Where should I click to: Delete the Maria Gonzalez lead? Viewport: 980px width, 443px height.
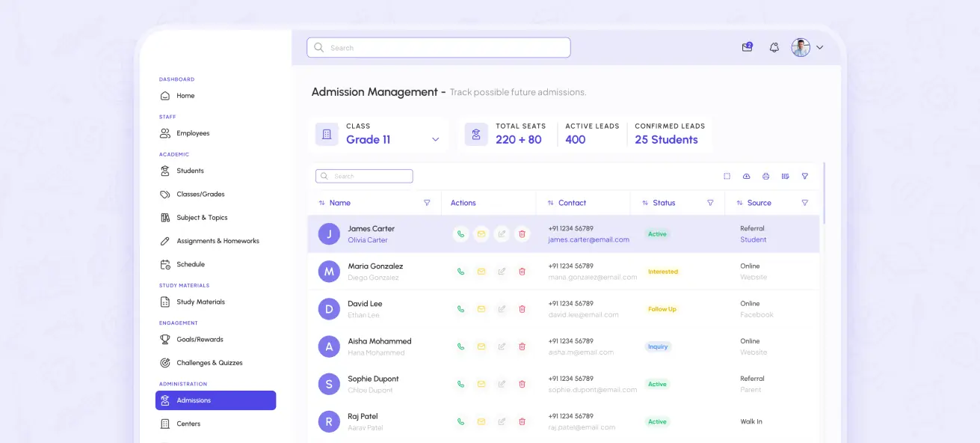(x=522, y=272)
